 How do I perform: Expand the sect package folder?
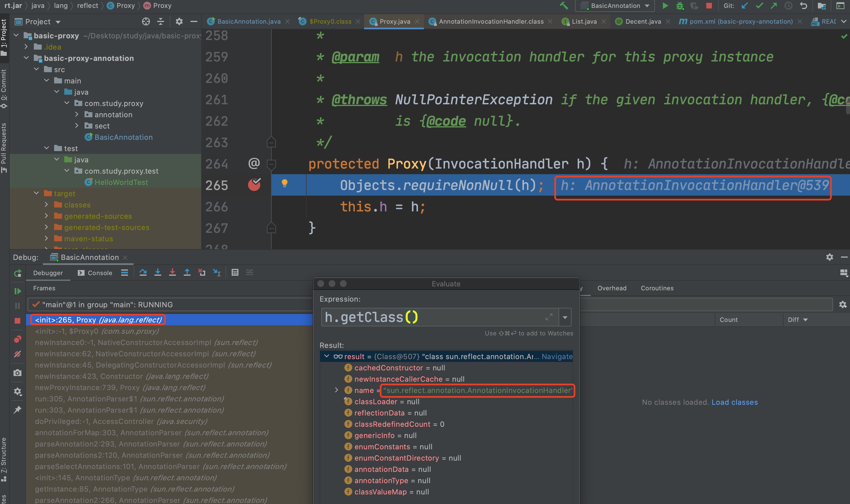coord(77,125)
